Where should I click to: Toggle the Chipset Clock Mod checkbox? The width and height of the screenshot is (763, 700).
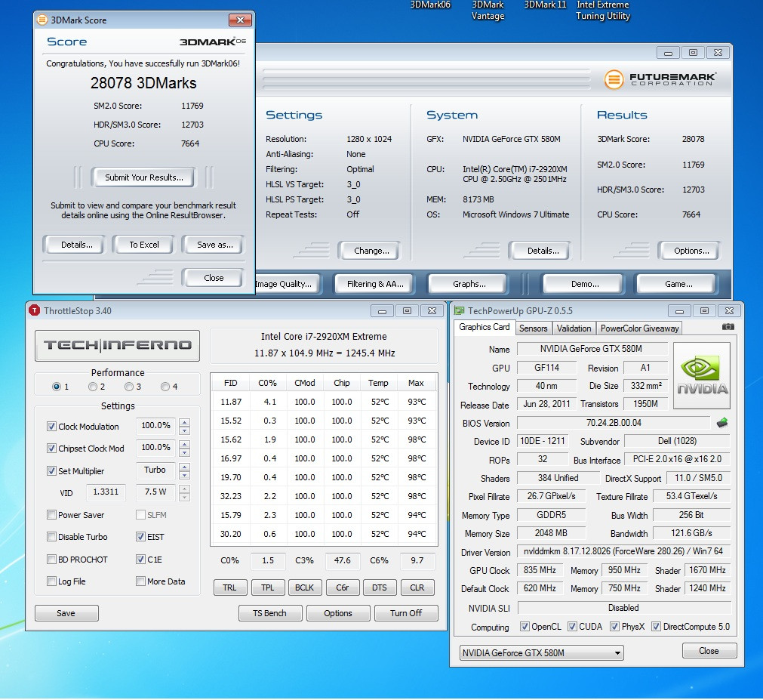pyautogui.click(x=51, y=449)
